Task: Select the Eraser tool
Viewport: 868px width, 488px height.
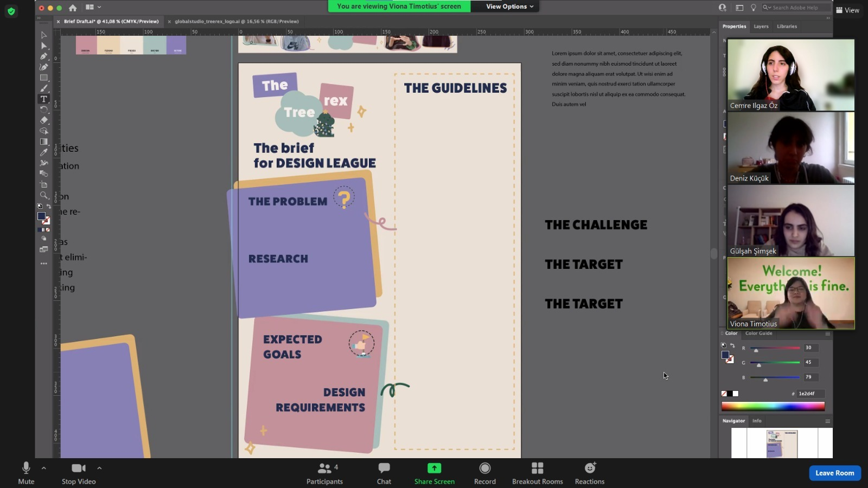Action: point(44,120)
